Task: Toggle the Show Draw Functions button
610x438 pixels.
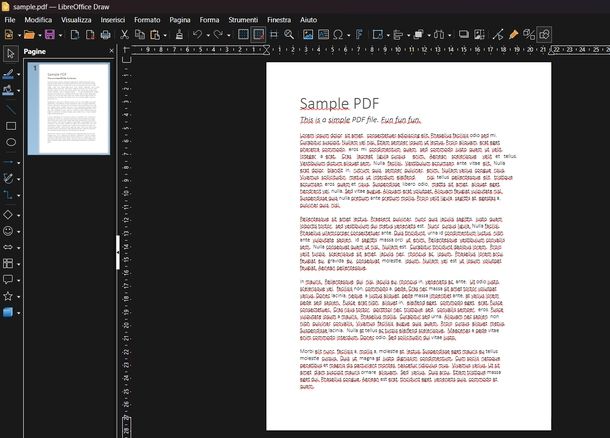Action: coord(544,35)
